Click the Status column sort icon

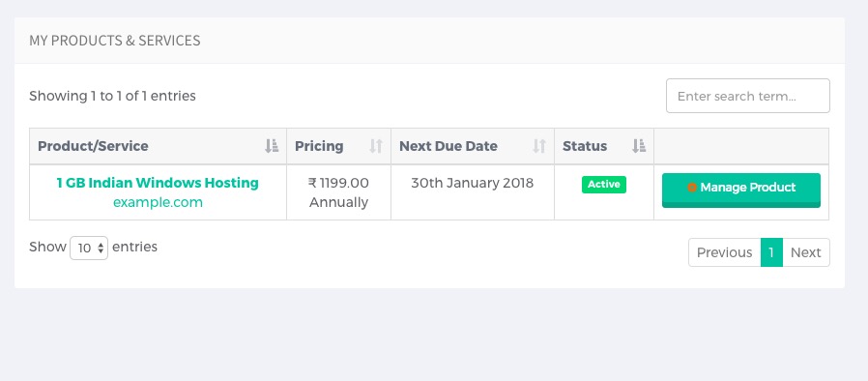[639, 146]
